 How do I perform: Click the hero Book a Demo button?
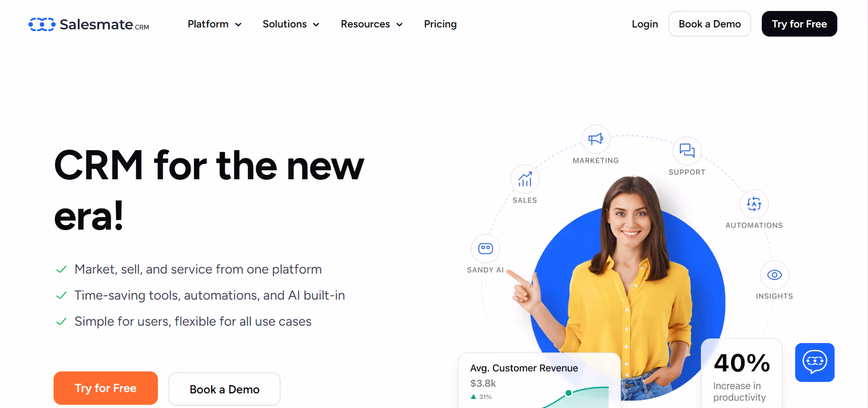(x=224, y=389)
